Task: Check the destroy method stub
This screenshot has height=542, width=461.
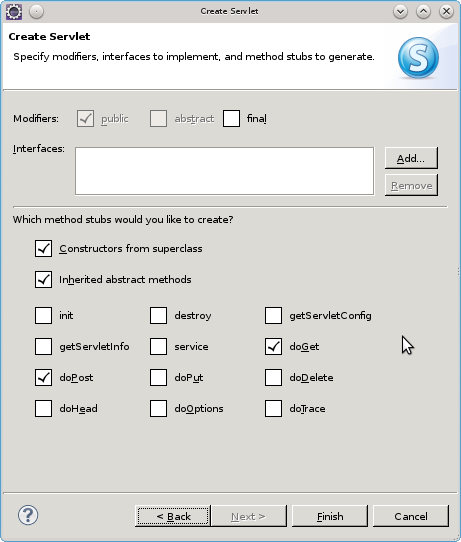Action: pyautogui.click(x=158, y=316)
